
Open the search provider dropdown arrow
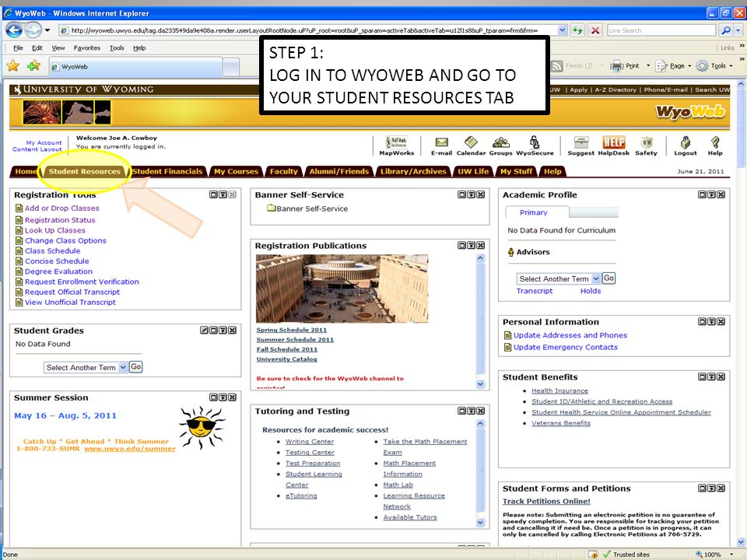[738, 30]
